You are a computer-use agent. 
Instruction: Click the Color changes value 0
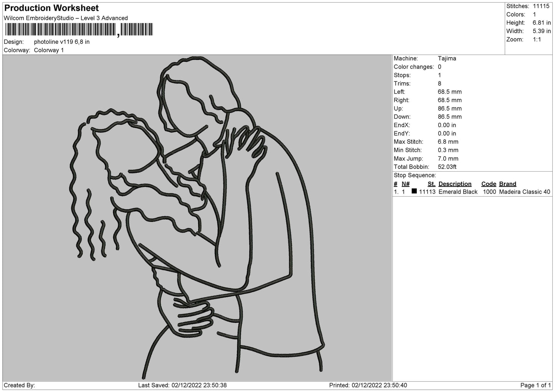click(440, 67)
